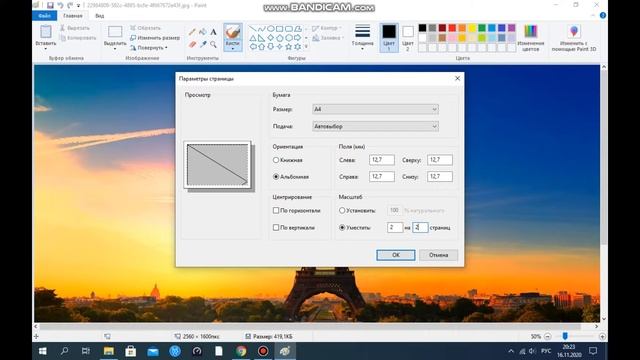Viewport: 640px width, 360px height.
Task: Switch to the Главная ribbon tab
Action: click(x=73, y=16)
